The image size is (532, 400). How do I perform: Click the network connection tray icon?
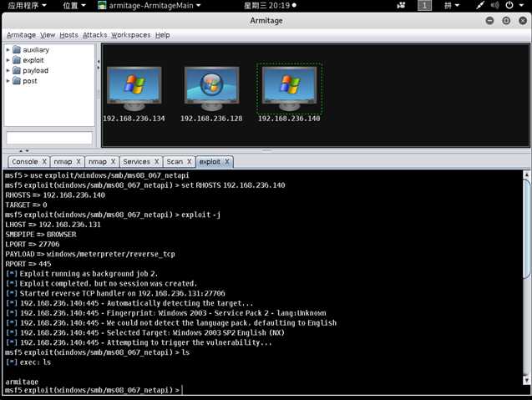(480, 6)
